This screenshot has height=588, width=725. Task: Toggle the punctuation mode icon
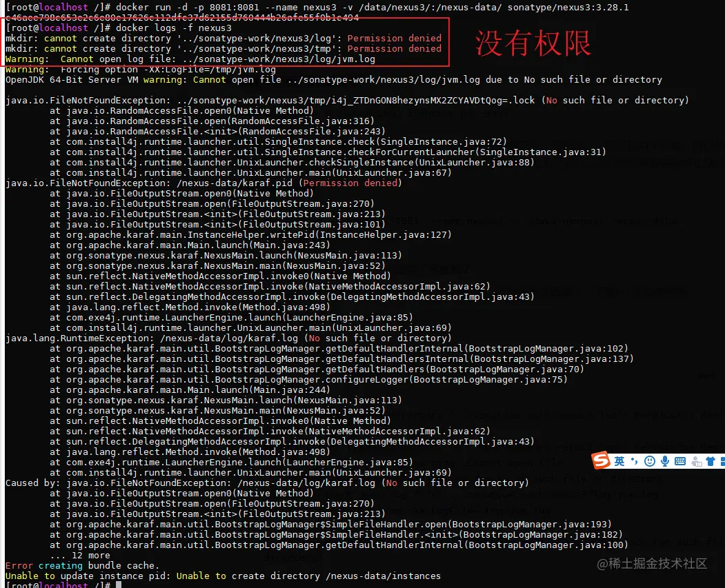[634, 461]
